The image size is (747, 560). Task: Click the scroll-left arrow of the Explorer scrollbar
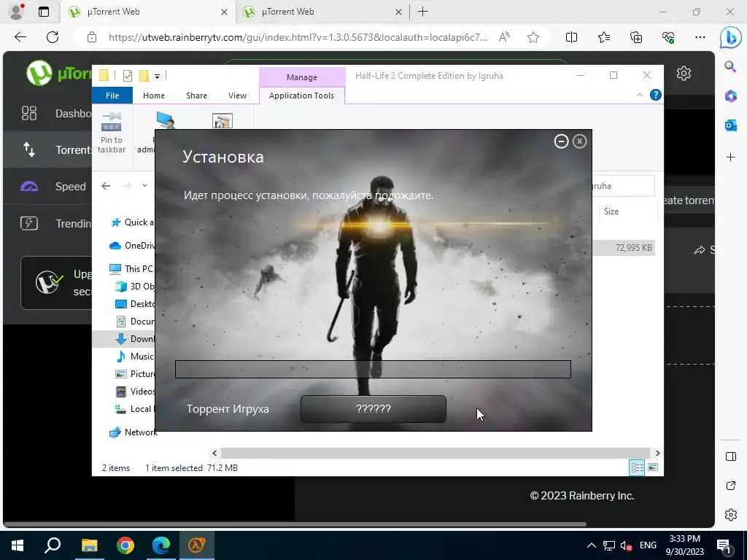pos(214,453)
